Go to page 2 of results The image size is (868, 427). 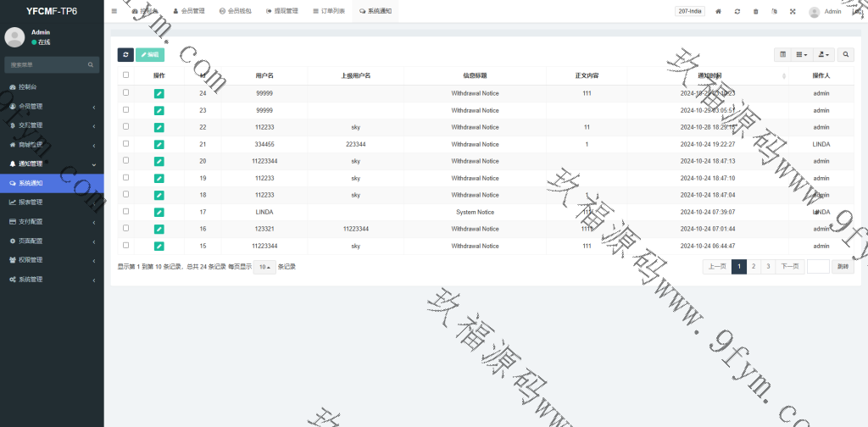pyautogui.click(x=753, y=266)
